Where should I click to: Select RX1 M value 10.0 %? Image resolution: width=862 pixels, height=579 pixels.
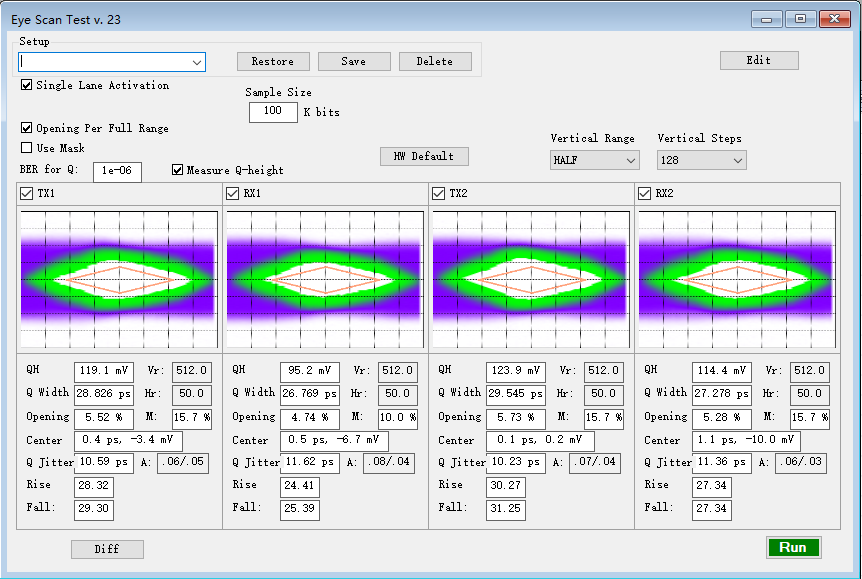coord(398,418)
